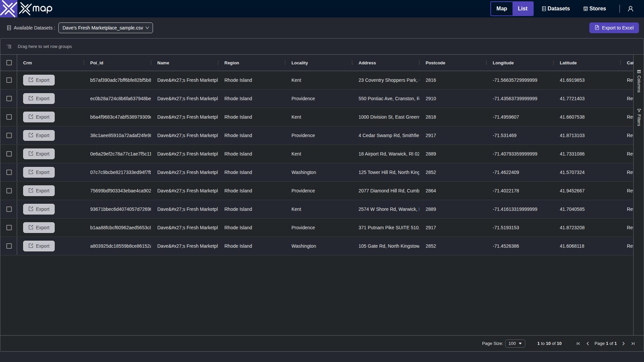Toggle the select-all checkbox in header
This screenshot has height=362, width=644.
[x=9, y=63]
